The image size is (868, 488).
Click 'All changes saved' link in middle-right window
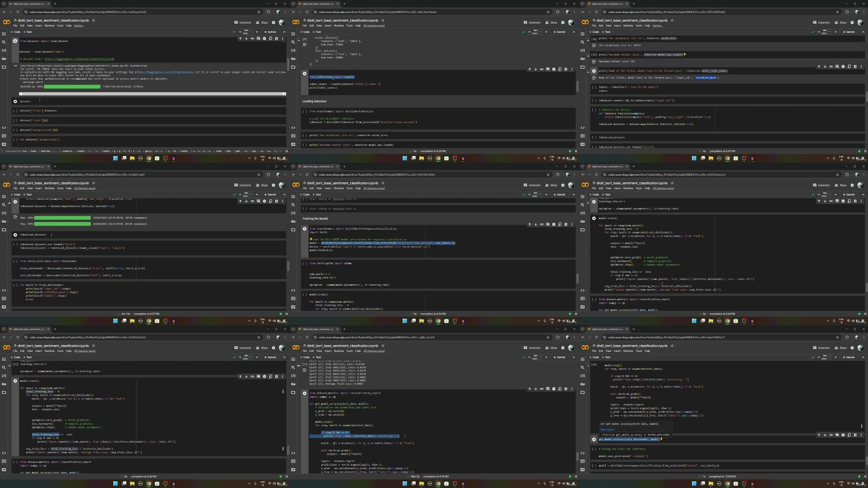(x=664, y=188)
